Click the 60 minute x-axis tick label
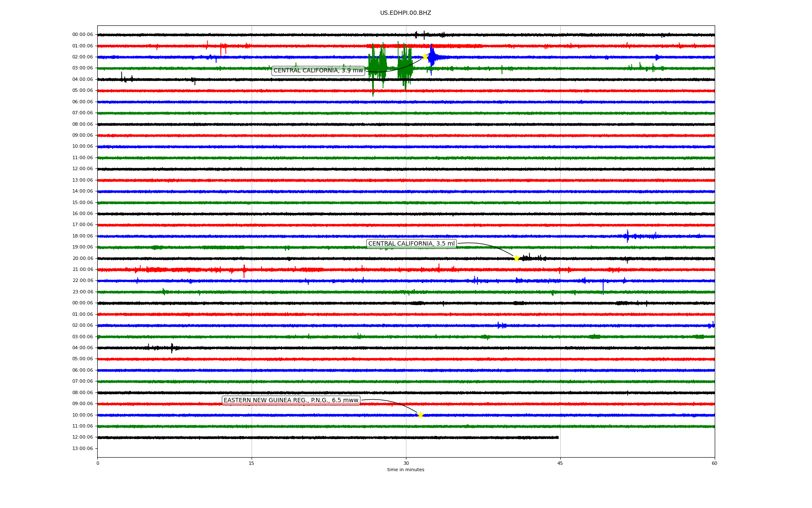This screenshot has width=812, height=508. (714, 463)
